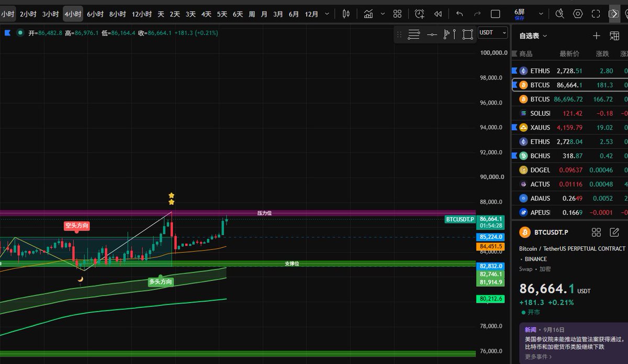Switch to the 6月 timeframe
The width and height of the screenshot is (628, 364).
pos(294,14)
